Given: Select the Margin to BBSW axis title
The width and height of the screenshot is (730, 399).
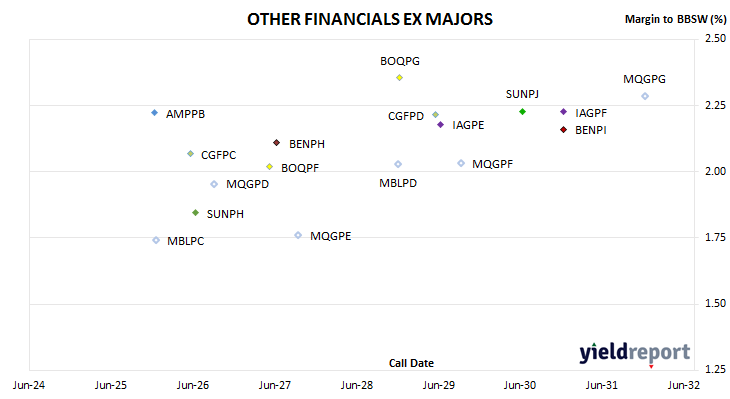Looking at the screenshot, I should tap(675, 19).
